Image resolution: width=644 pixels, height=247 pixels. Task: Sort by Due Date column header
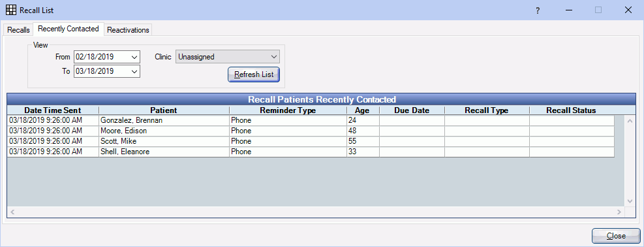[x=412, y=110]
